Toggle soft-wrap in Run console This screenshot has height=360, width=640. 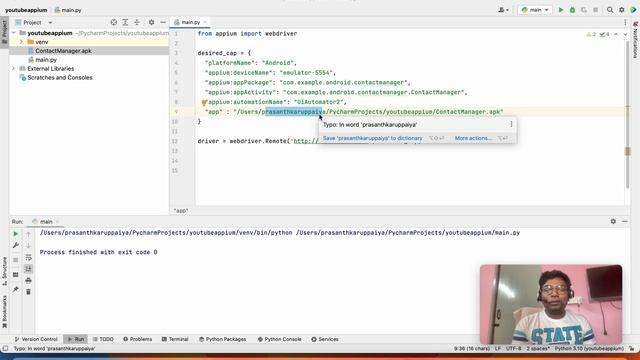28,257
